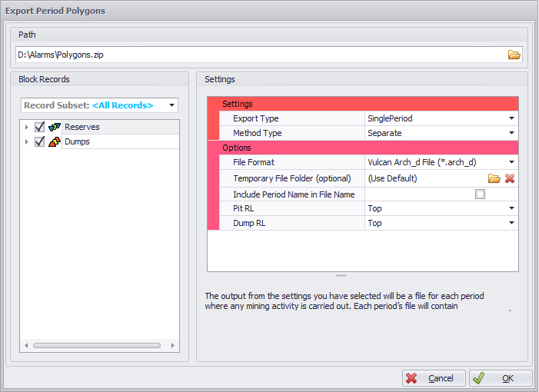The image size is (539, 392).
Task: Enable Include Period Name in File Name
Action: pyautogui.click(x=480, y=194)
